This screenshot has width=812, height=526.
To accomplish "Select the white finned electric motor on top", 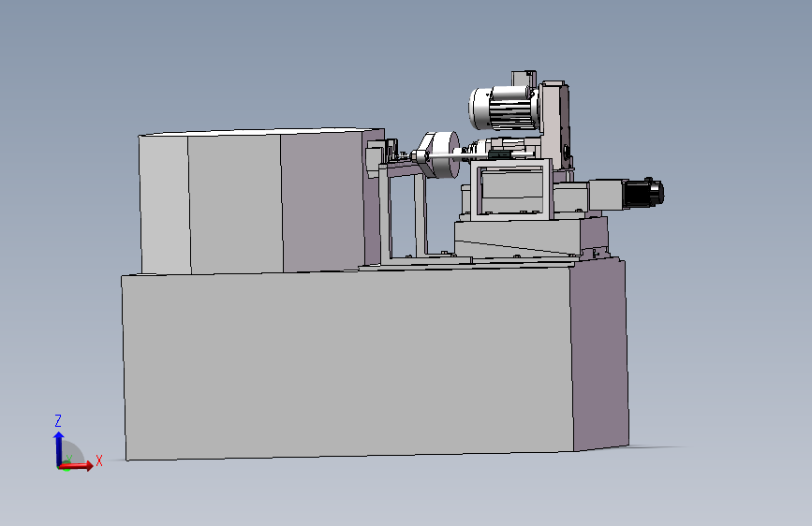I will tap(504, 109).
